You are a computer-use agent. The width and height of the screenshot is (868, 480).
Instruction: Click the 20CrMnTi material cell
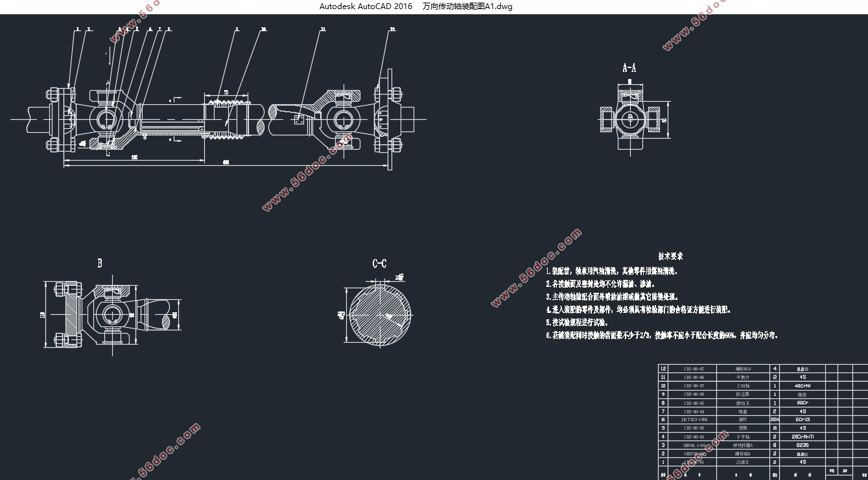point(802,437)
